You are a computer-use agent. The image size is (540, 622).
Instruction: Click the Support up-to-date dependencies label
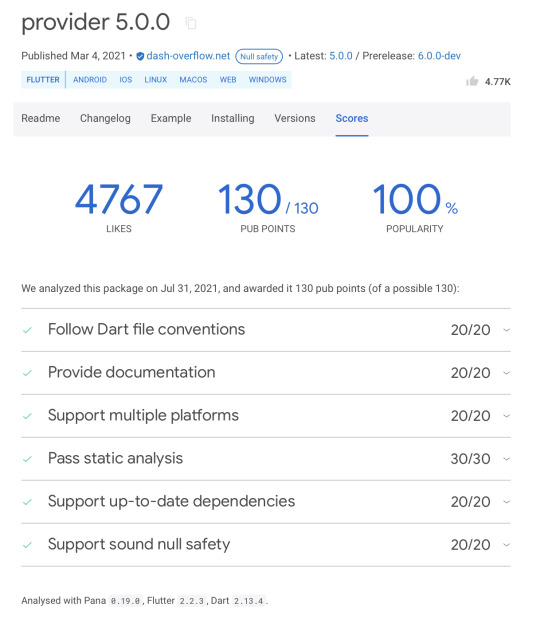[x=171, y=501]
